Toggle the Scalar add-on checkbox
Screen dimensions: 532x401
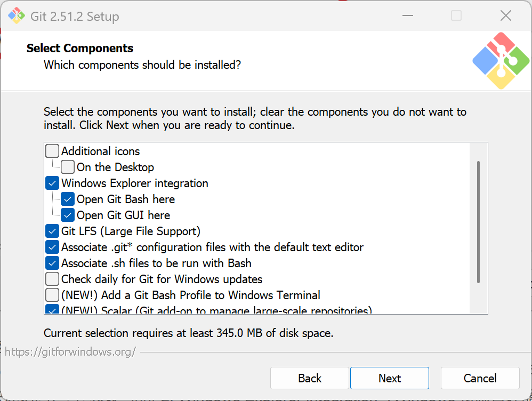(x=52, y=309)
